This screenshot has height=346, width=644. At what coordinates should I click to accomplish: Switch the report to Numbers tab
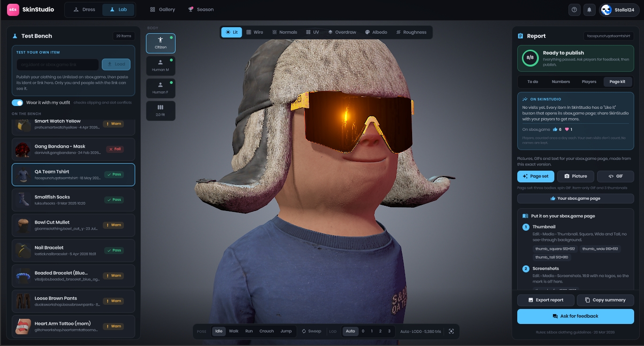point(561,82)
